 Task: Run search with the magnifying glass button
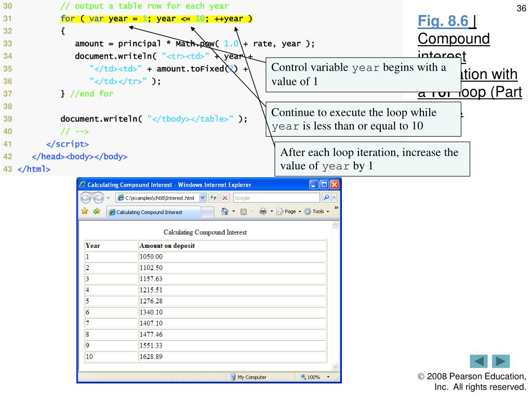[326, 197]
